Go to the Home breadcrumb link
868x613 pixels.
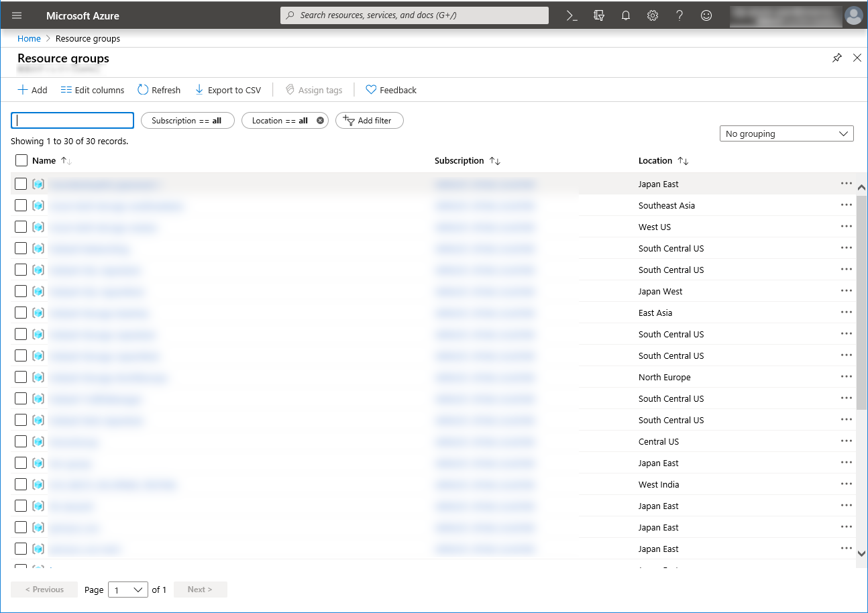[29, 39]
